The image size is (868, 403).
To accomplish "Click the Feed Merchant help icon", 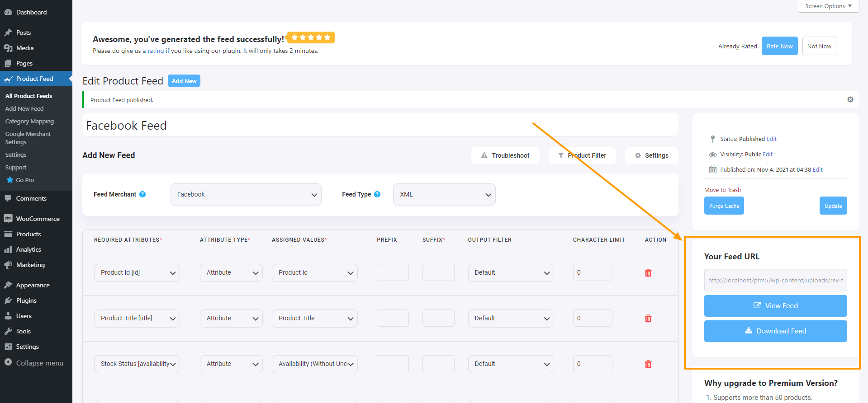I will 142,194.
